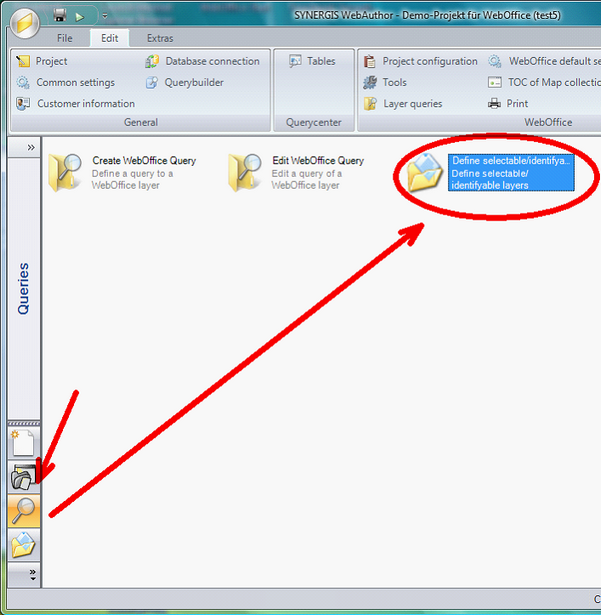Click the Tools wrench icon
This screenshot has height=615, width=601.
point(370,82)
